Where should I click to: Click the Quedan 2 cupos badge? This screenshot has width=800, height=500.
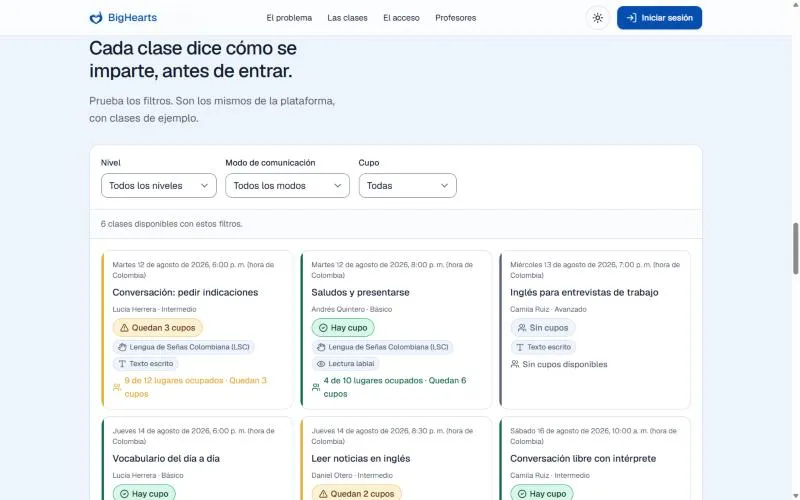tap(357, 494)
